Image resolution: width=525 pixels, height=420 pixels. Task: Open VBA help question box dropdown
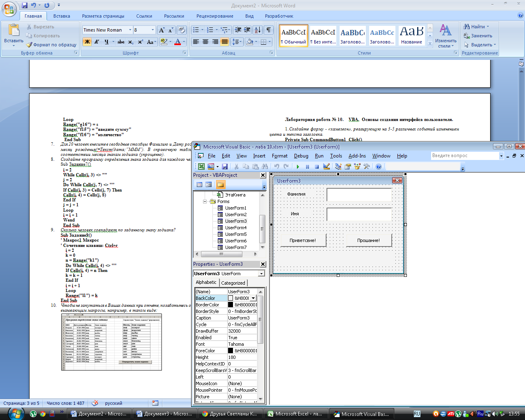click(x=501, y=156)
